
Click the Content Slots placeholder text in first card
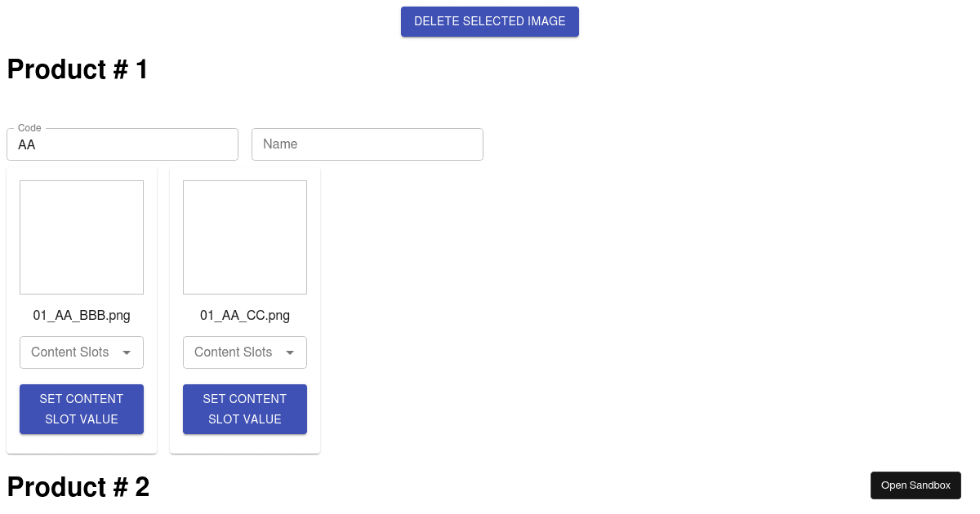point(70,352)
